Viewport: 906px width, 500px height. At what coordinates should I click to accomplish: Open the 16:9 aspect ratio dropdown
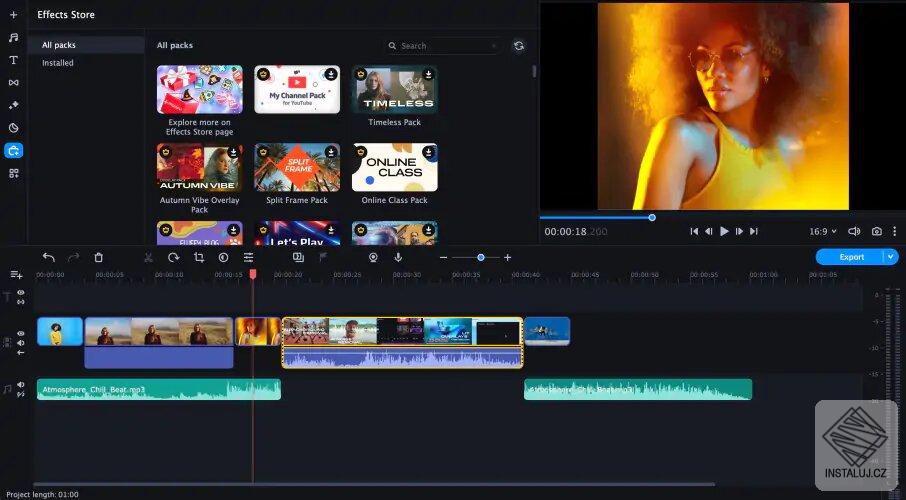823,231
